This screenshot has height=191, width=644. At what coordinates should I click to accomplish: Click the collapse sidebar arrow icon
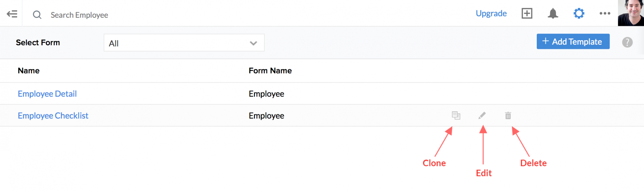tap(12, 14)
